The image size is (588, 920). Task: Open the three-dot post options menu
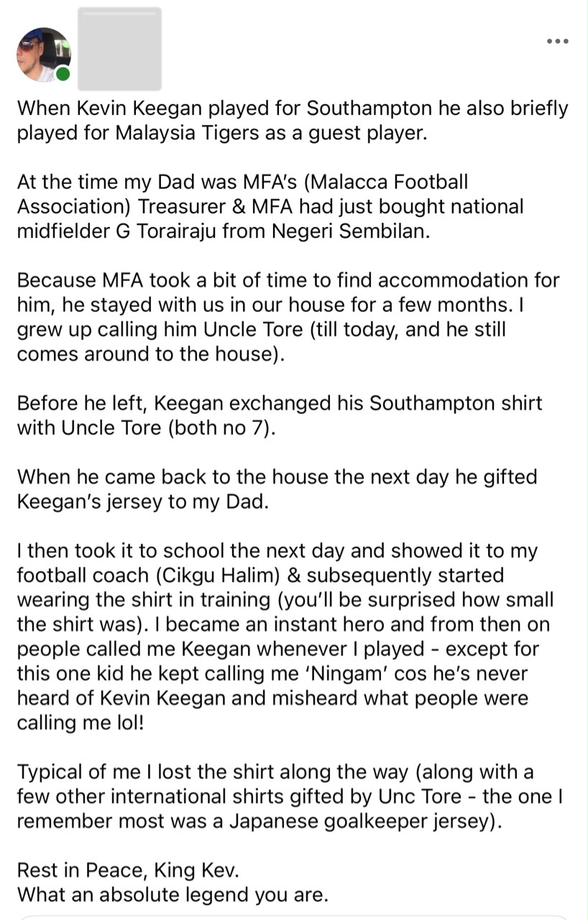(x=557, y=41)
